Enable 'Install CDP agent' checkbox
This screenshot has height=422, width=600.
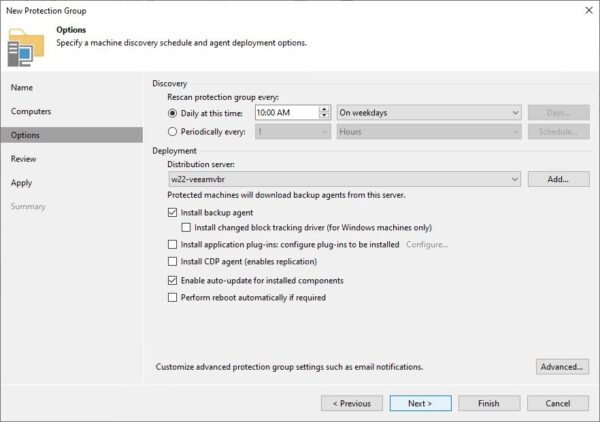click(173, 261)
